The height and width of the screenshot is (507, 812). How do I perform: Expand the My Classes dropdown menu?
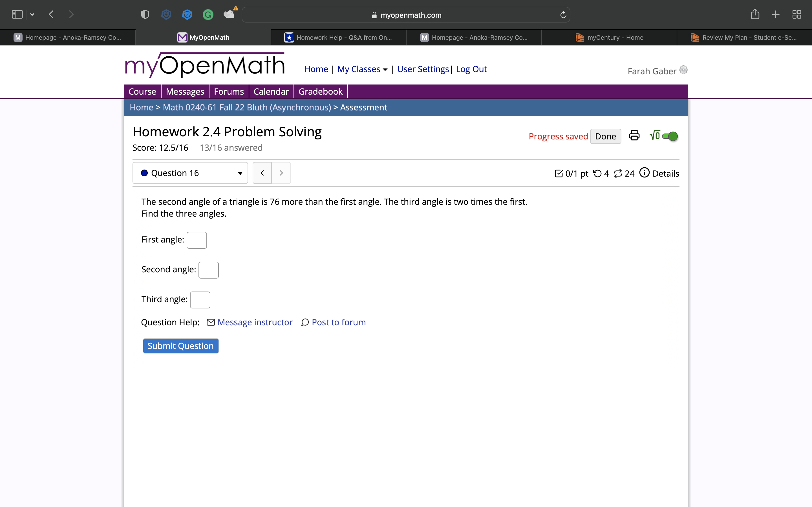click(362, 69)
